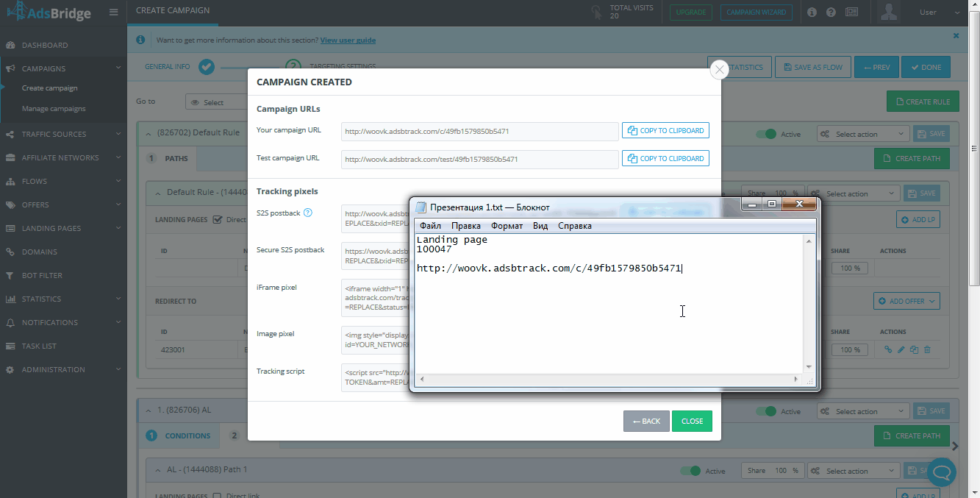Click the Test campaign URL field
The height and width of the screenshot is (498, 980).
[x=480, y=159]
